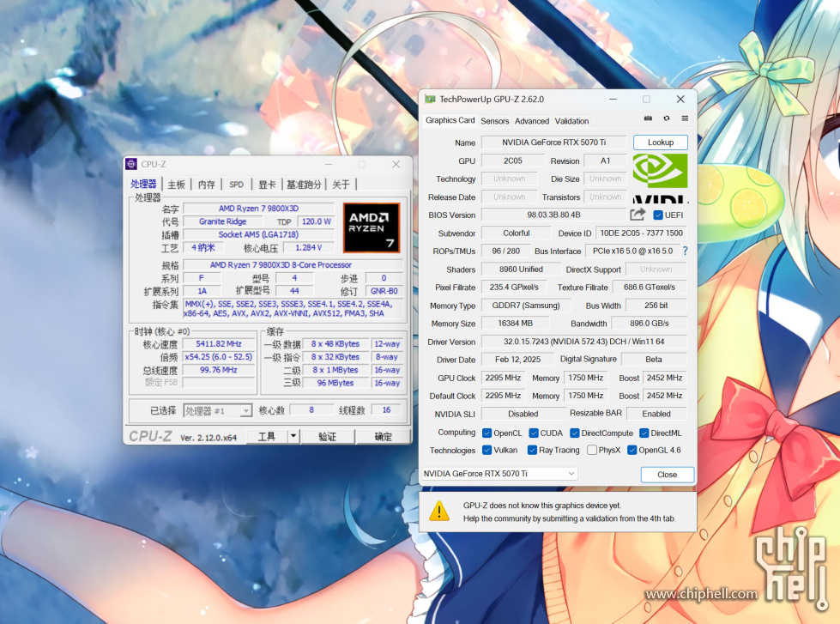Click the Lookup button in GPU-Z
The height and width of the screenshot is (624, 840).
coord(660,142)
